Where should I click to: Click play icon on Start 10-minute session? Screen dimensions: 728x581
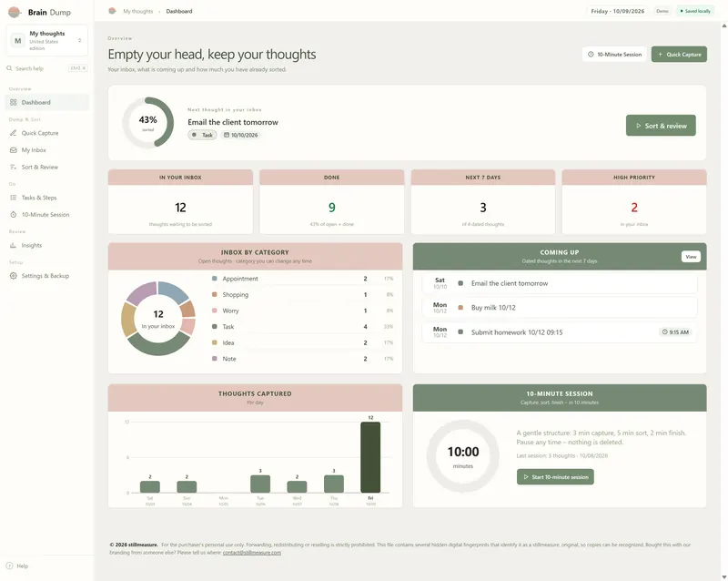526,477
